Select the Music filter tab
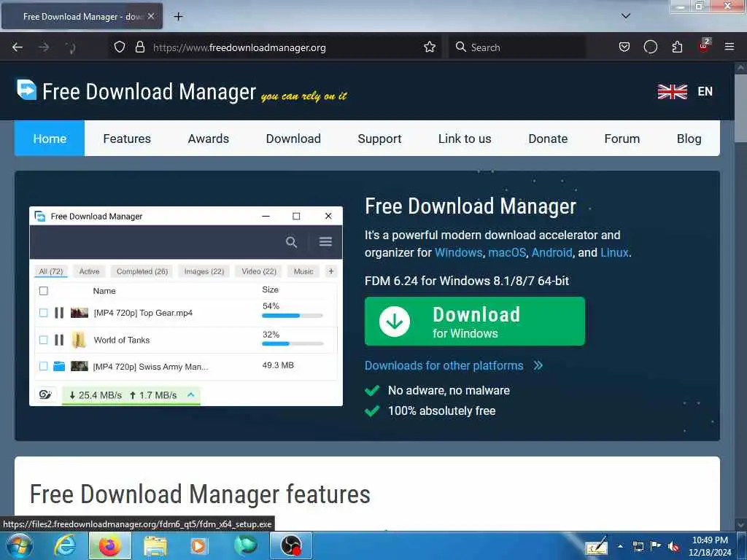Viewport: 747px width, 560px height. tap(303, 271)
